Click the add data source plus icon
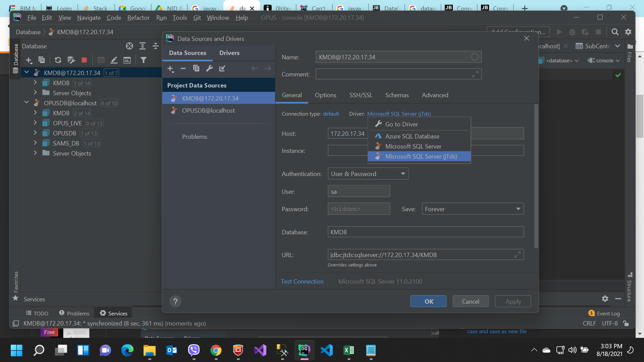 pos(170,69)
